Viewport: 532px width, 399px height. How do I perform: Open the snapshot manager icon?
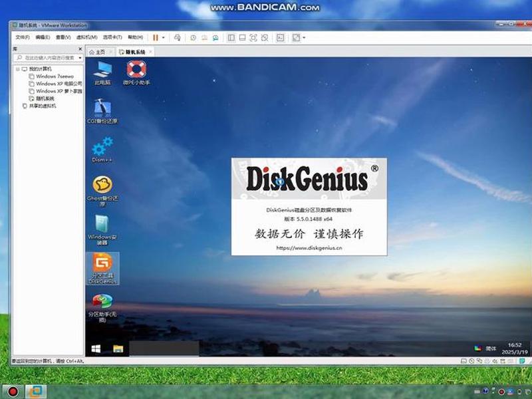pos(215,38)
